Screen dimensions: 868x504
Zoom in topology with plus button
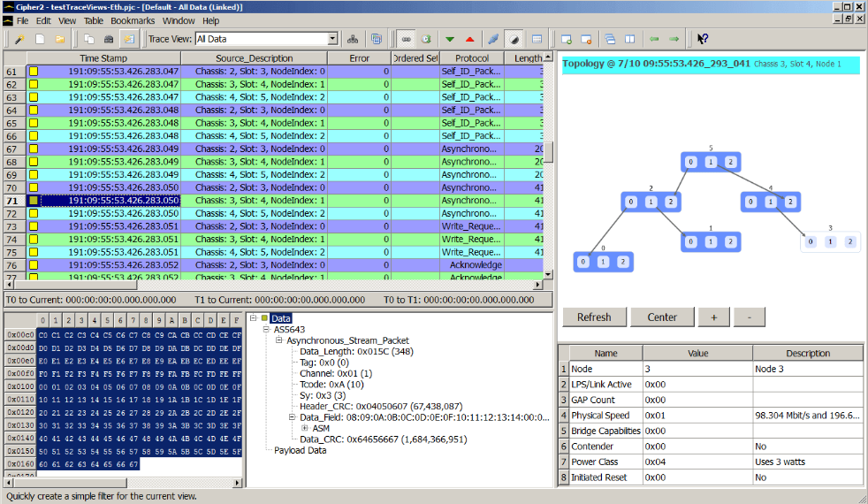coord(714,317)
